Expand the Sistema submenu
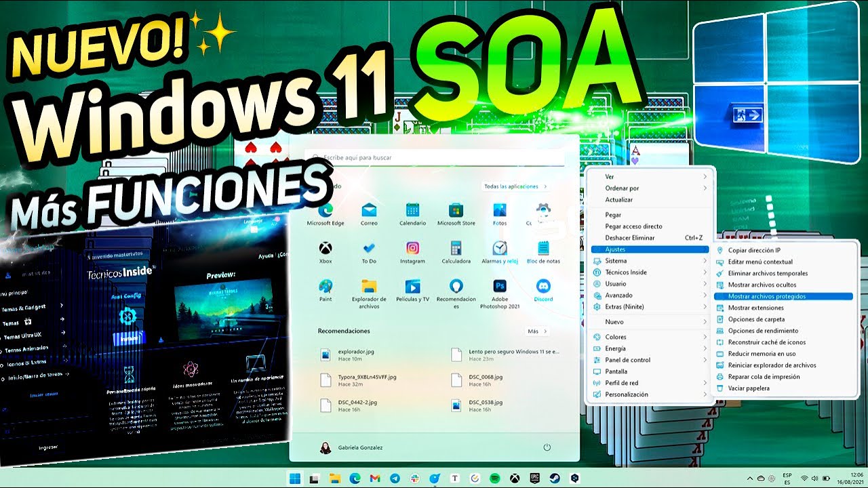The height and width of the screenshot is (488, 868). coord(650,261)
